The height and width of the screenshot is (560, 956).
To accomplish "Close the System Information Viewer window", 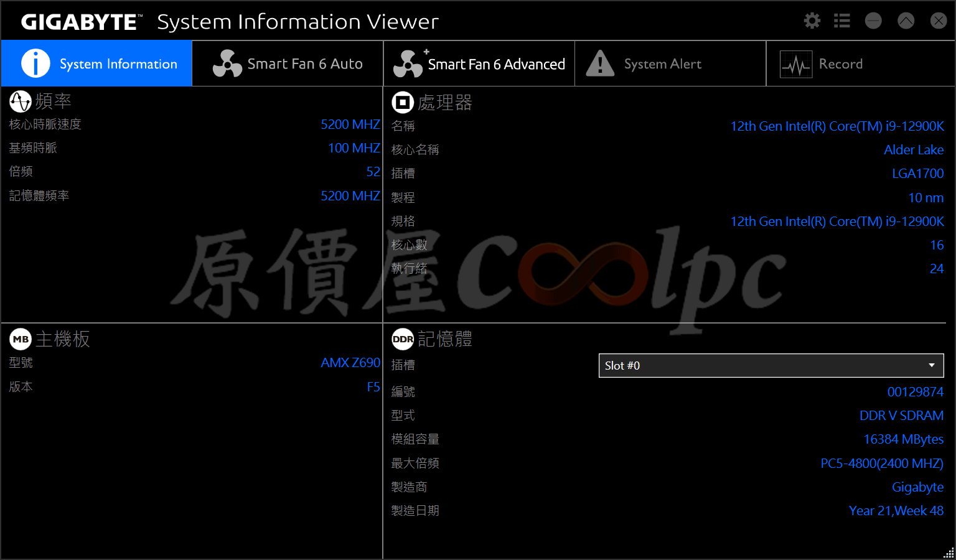I will pos(939,21).
